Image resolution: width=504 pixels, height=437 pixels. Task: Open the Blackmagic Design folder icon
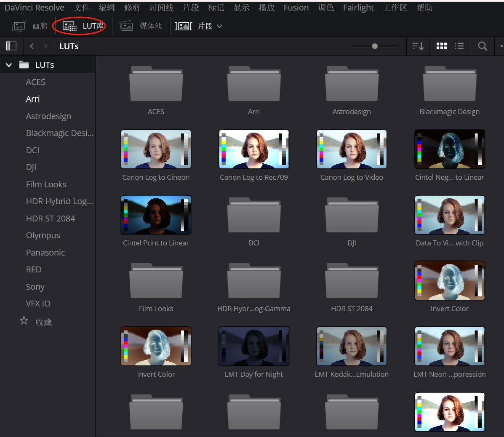tap(449, 84)
